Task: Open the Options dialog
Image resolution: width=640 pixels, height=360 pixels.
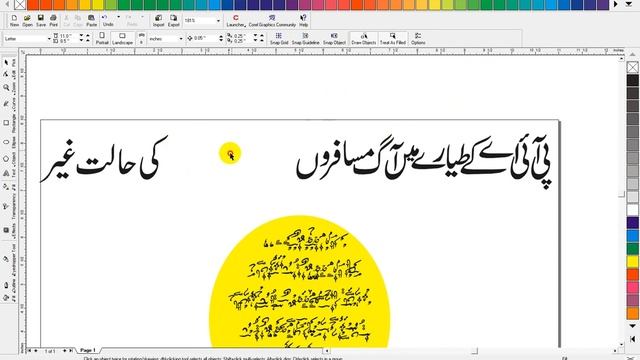Action: (x=418, y=39)
